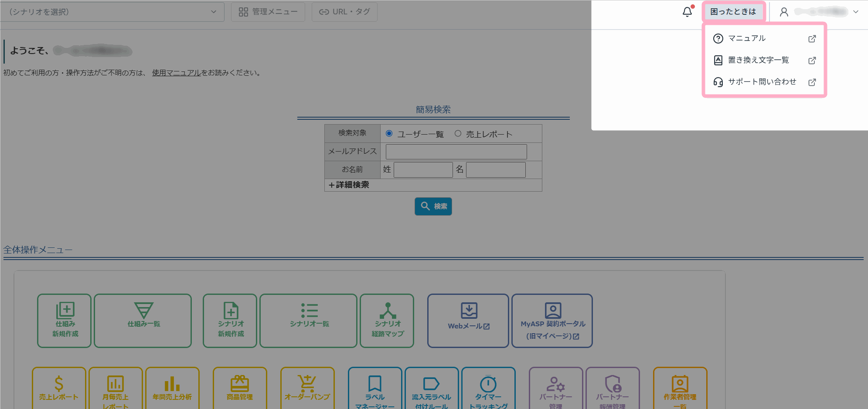Image resolution: width=868 pixels, height=409 pixels.
Task: Select the 売上レポート radio button
Action: [x=458, y=133]
